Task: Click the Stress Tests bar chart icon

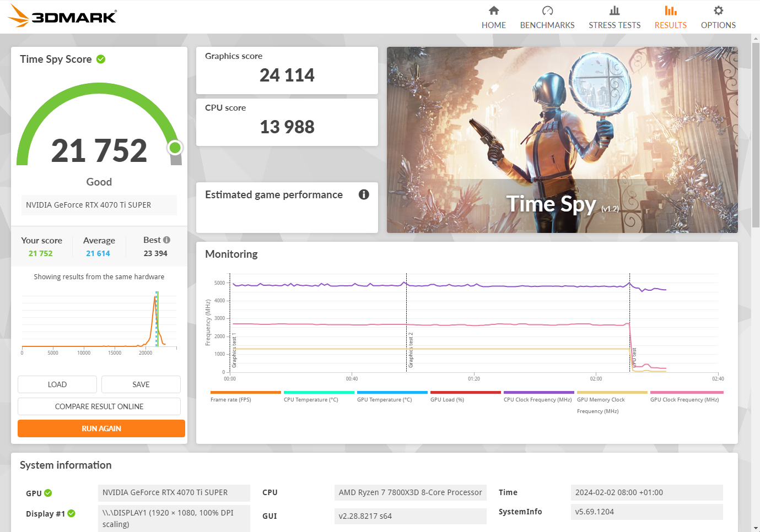Action: [615, 10]
